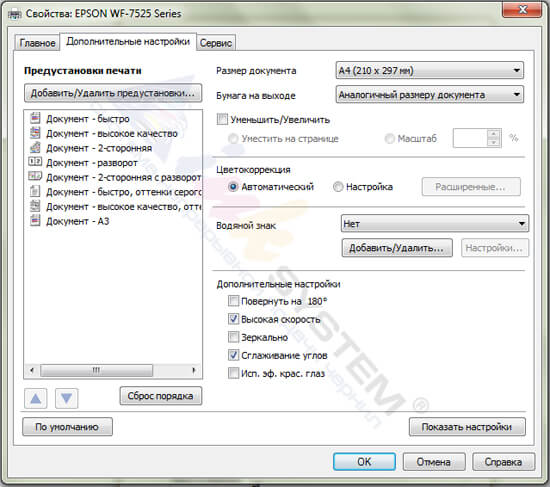Open the 'Размер документа' dropdown
The width and height of the screenshot is (550, 487).
(x=429, y=71)
